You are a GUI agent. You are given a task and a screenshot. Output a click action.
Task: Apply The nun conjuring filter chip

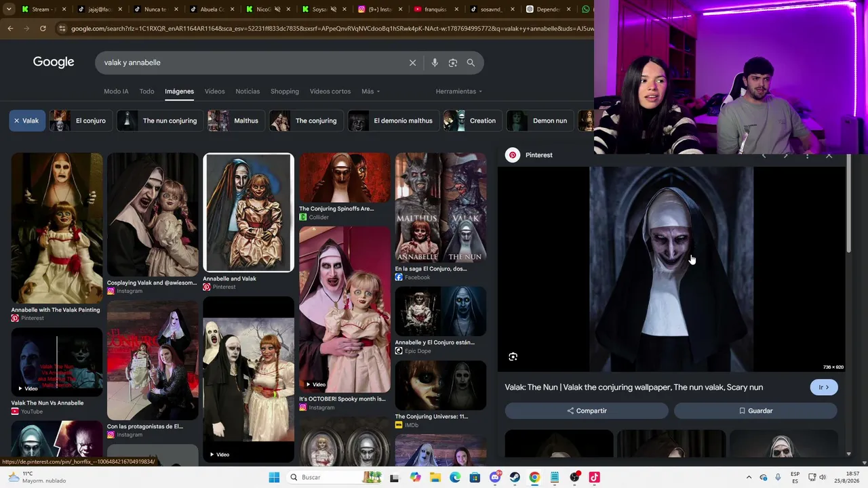point(160,121)
